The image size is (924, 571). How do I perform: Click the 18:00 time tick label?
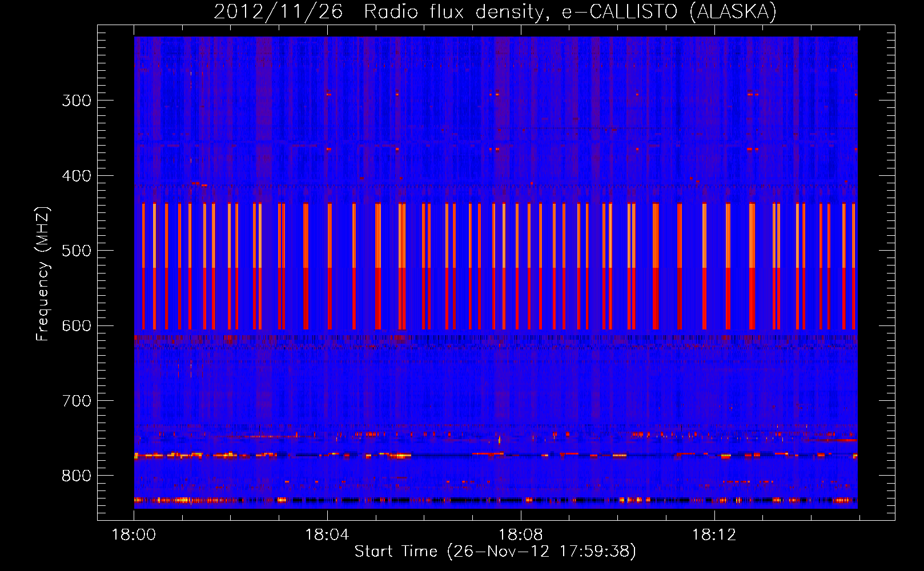[134, 535]
